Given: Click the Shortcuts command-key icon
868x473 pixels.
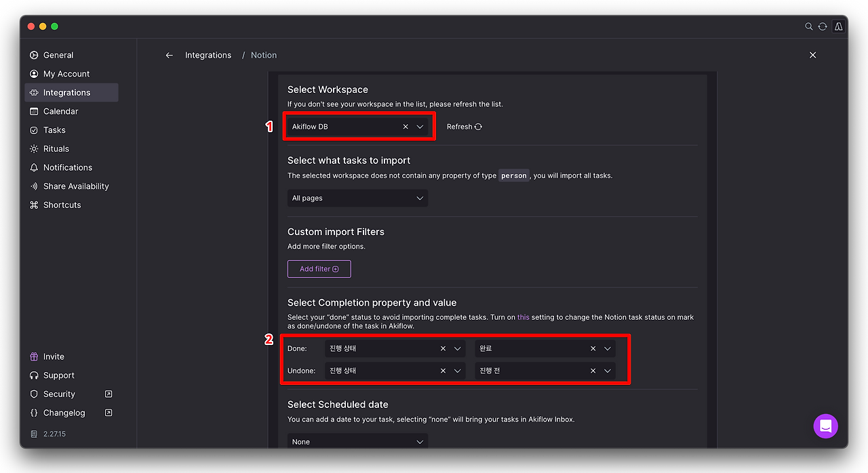Looking at the screenshot, I should click(34, 205).
